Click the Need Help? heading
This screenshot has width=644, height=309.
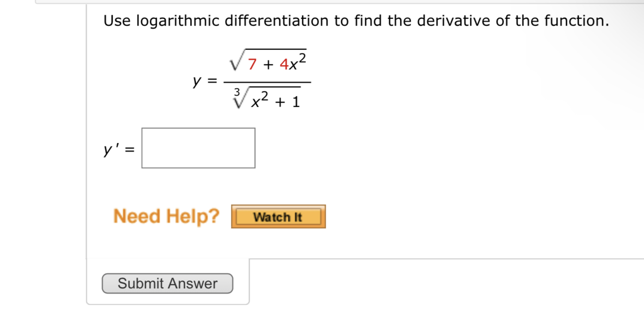click(166, 216)
